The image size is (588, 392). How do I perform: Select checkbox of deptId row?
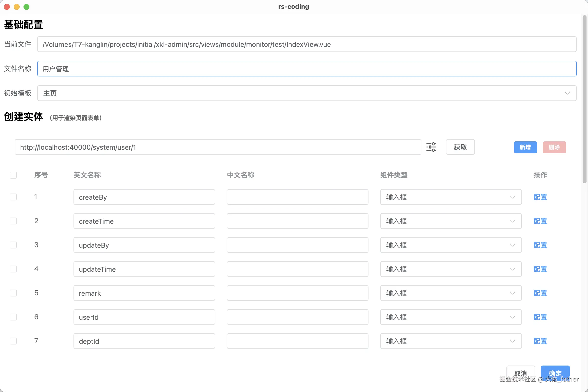click(13, 341)
